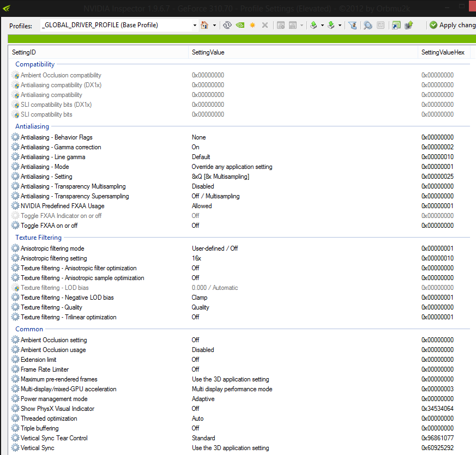The height and width of the screenshot is (455, 476).
Task: Select Texture filtering - Trilinear optimization row
Action: (240, 317)
